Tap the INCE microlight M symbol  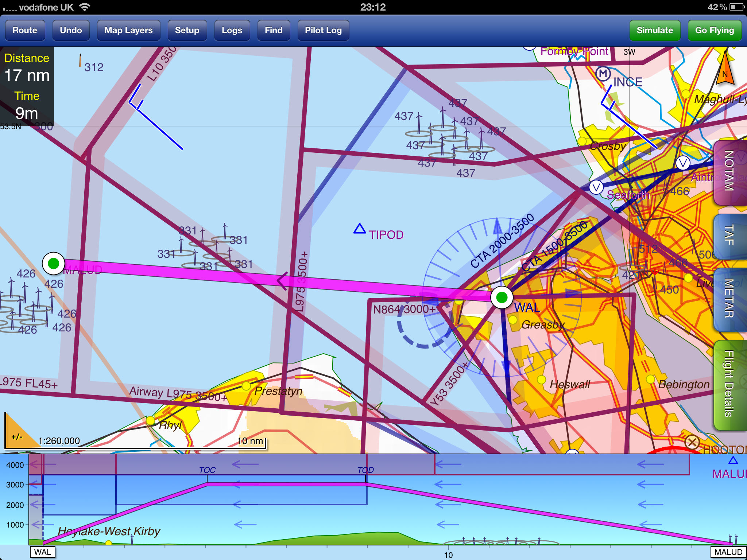(603, 74)
